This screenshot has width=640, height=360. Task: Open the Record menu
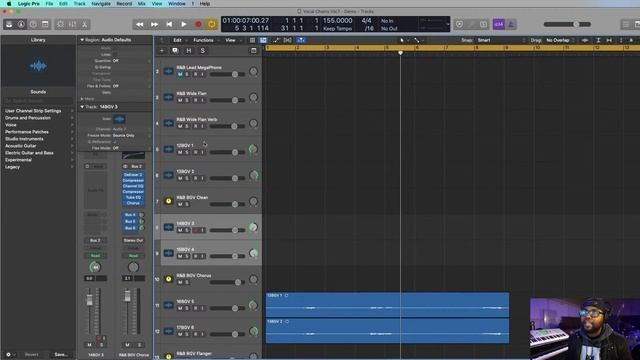(x=124, y=4)
